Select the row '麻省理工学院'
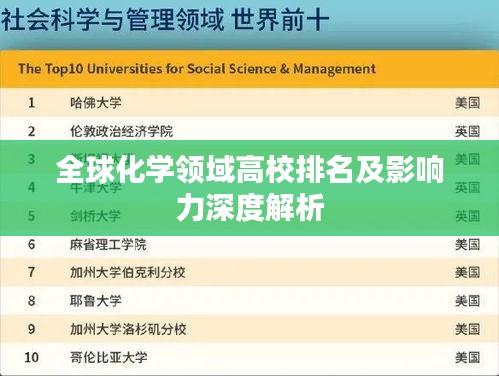The width and height of the screenshot is (499, 376). (x=249, y=244)
